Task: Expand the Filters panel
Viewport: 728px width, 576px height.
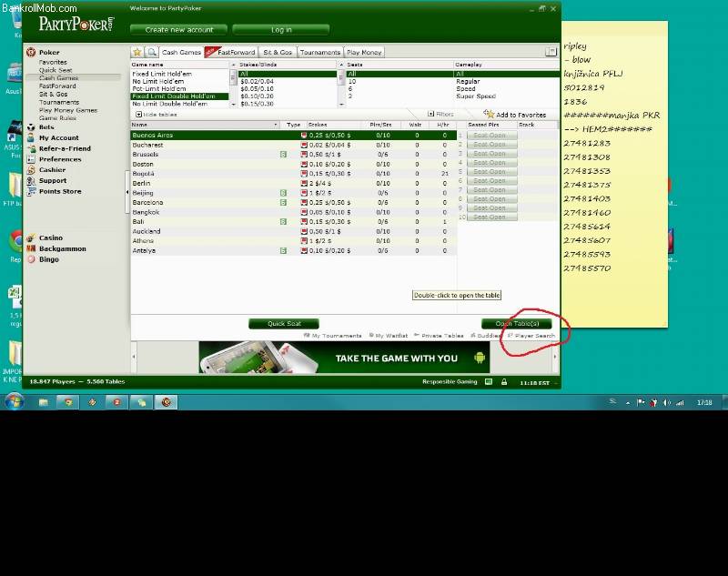Action: point(440,114)
